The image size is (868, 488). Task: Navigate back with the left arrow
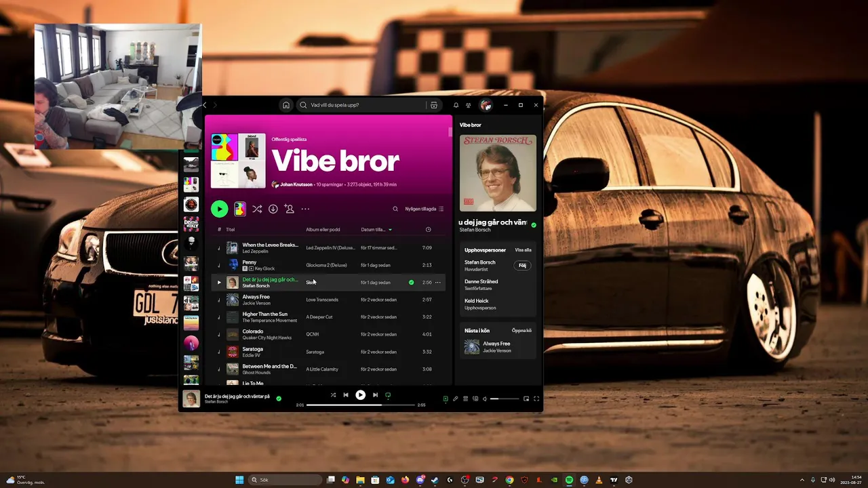coord(205,105)
